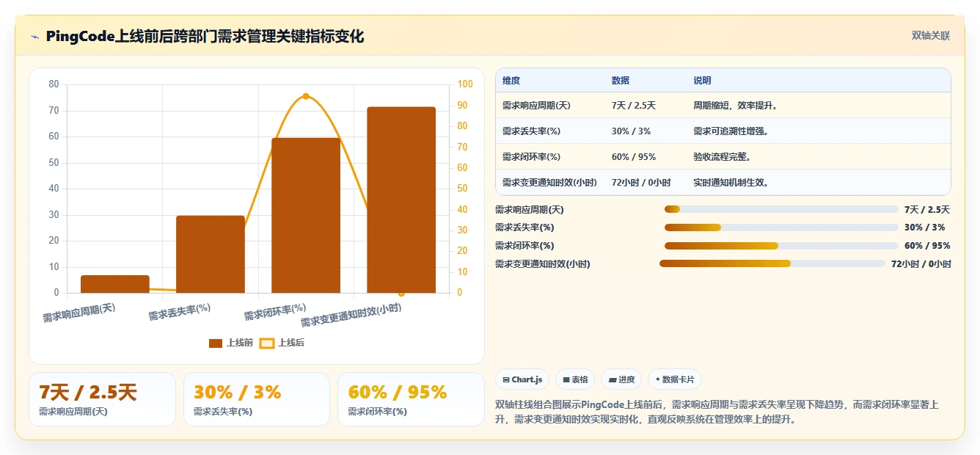Click the 数据 column header
This screenshot has width=980, height=455.
coord(621,81)
